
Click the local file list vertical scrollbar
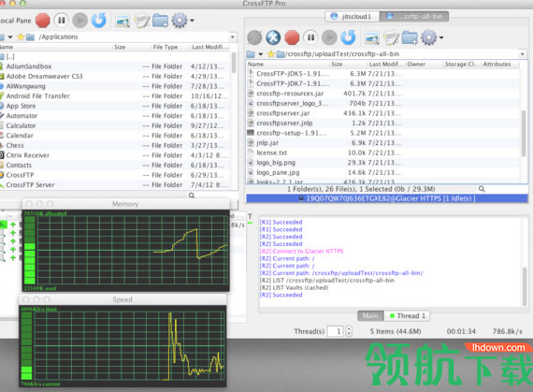click(234, 63)
